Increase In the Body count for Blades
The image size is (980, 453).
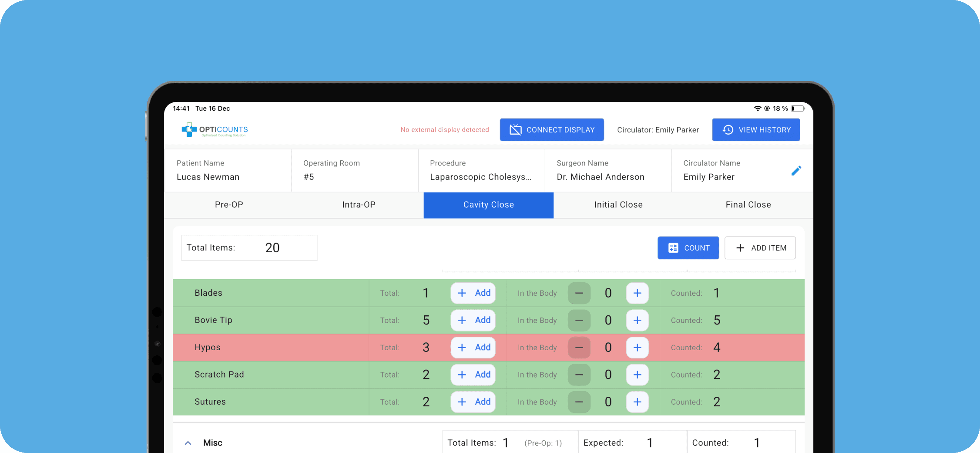[x=637, y=293]
